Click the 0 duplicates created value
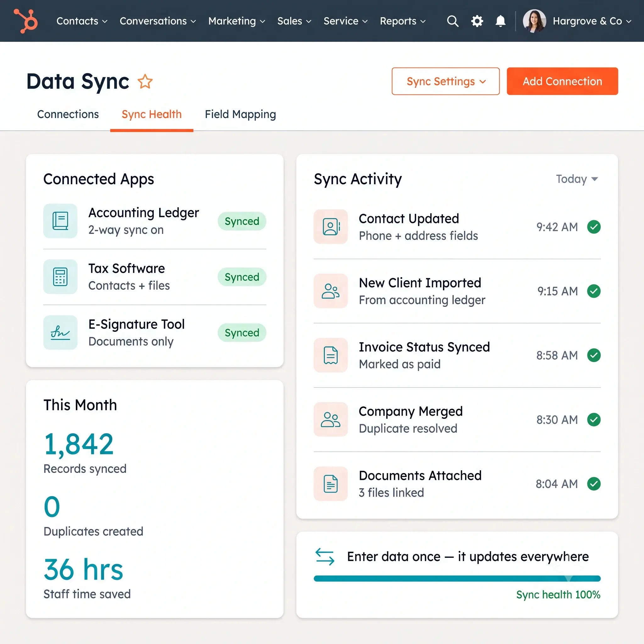 pos(52,507)
